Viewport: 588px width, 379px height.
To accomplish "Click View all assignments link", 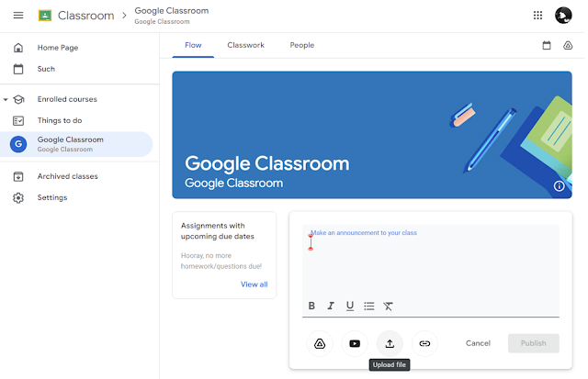I will pyautogui.click(x=254, y=284).
